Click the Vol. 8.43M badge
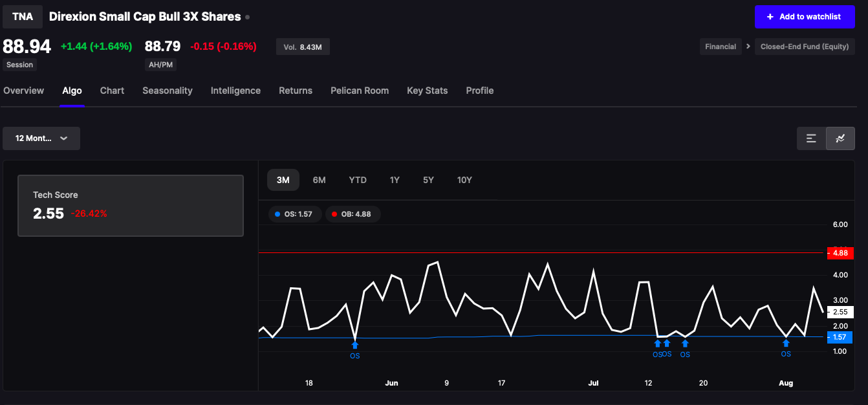This screenshot has height=405, width=868. [x=303, y=47]
